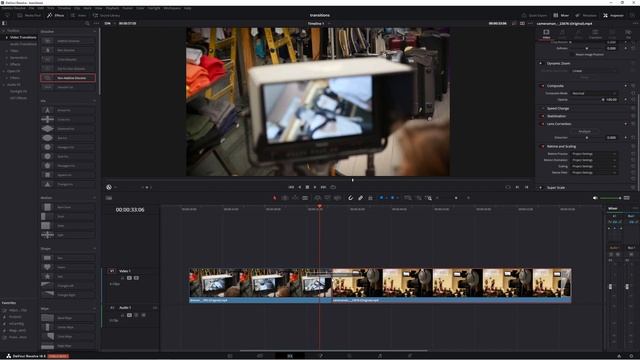
Task: Switch to the Inspector Audio tab
Action: click(562, 34)
